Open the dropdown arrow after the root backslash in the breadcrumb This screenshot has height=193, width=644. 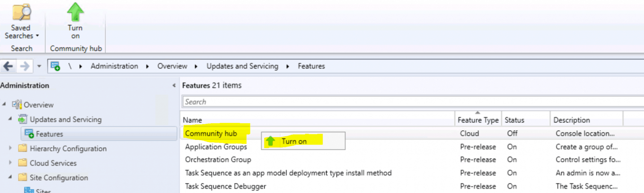[80, 66]
